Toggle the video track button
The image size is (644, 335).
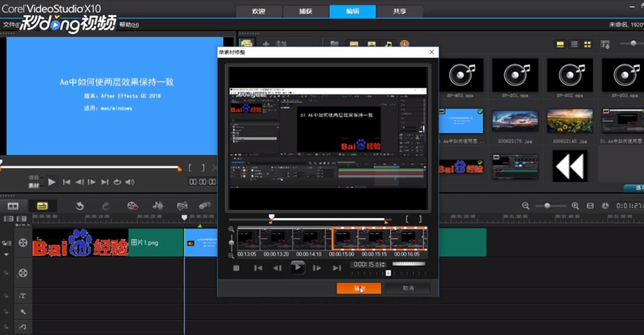click(x=23, y=242)
